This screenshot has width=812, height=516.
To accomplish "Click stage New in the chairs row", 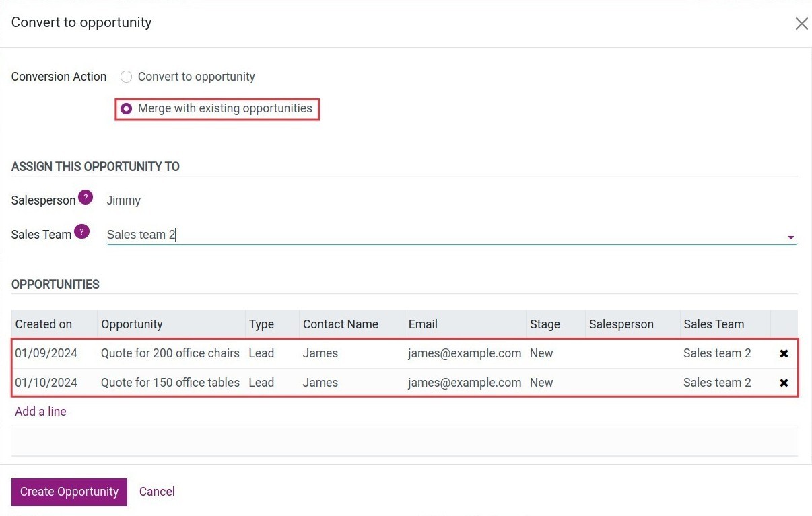I will pyautogui.click(x=541, y=353).
